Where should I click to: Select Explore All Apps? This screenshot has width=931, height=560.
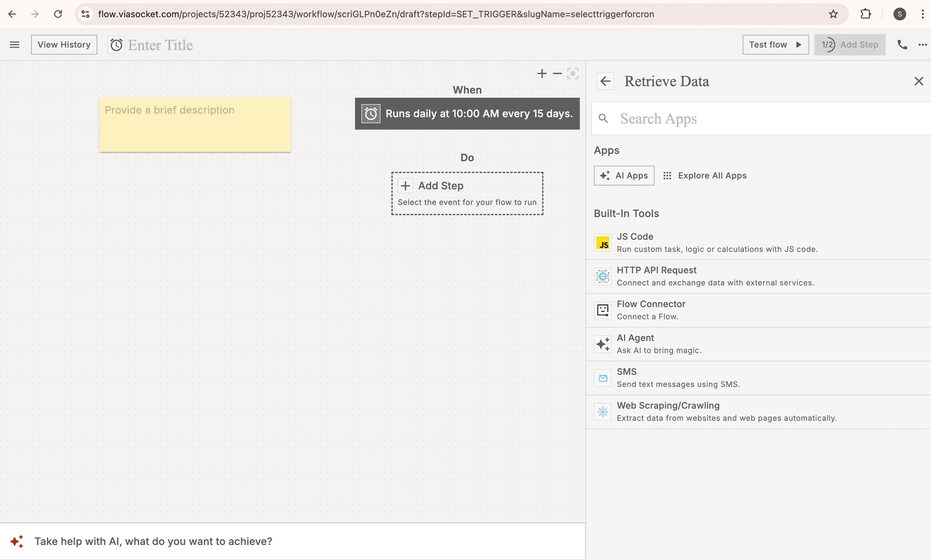(x=705, y=176)
